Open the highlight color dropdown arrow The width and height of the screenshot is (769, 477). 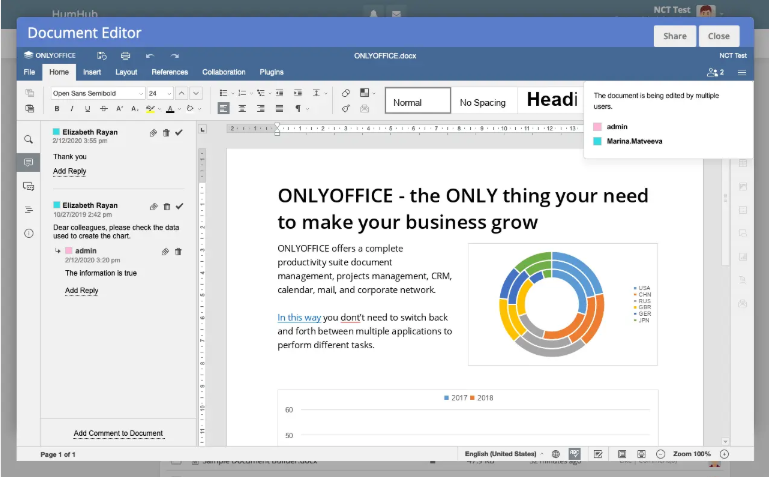point(159,109)
